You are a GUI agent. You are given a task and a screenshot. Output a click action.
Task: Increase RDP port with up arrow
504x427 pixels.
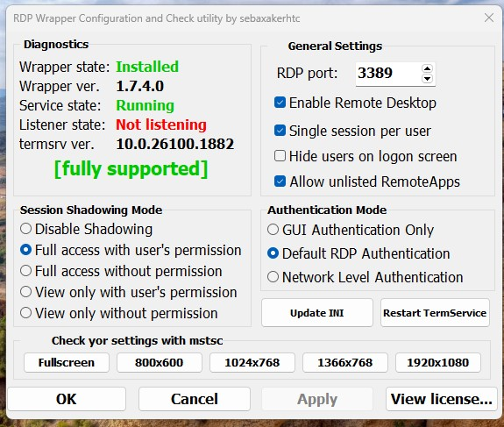coord(427,68)
